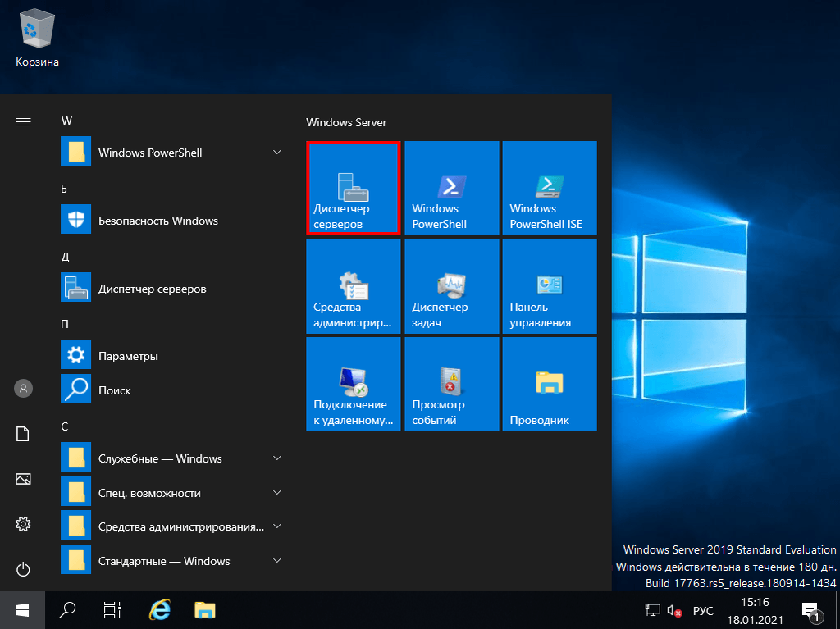Viewport: 840px width, 629px height.
Task: Open the Проводник tile
Action: (x=550, y=384)
